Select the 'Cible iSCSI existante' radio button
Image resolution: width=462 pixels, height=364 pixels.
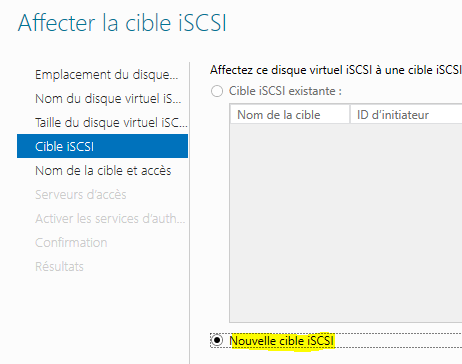point(217,91)
